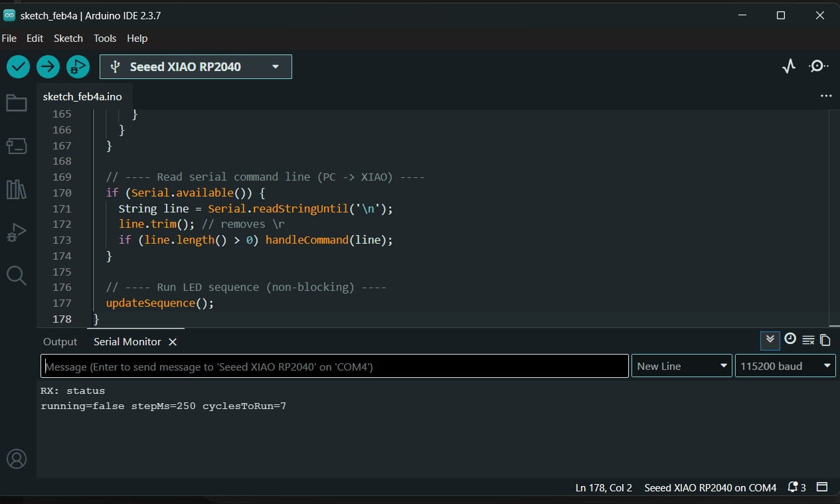
Task: Change the 115200 baud rate dropdown
Action: 785,366
